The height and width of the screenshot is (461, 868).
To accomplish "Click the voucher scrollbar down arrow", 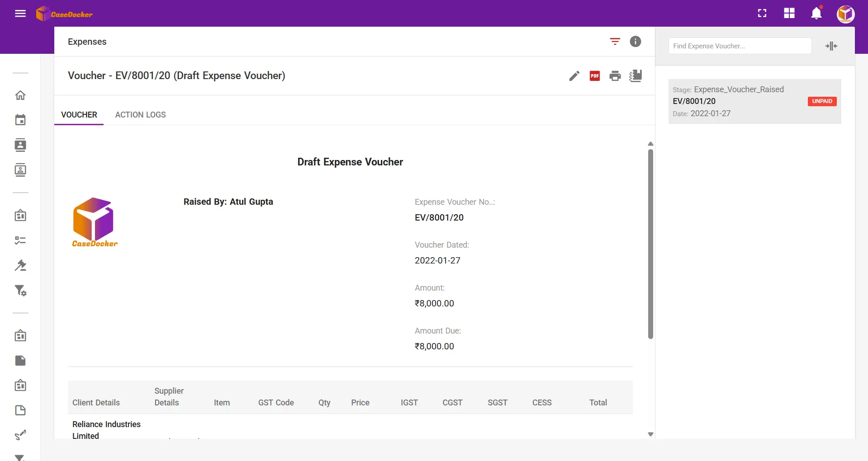I will coord(650,434).
